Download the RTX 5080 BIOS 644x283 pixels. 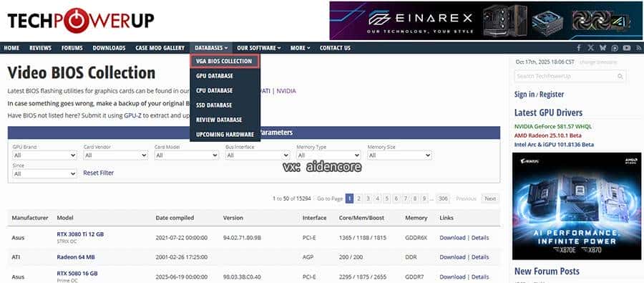pos(452,277)
